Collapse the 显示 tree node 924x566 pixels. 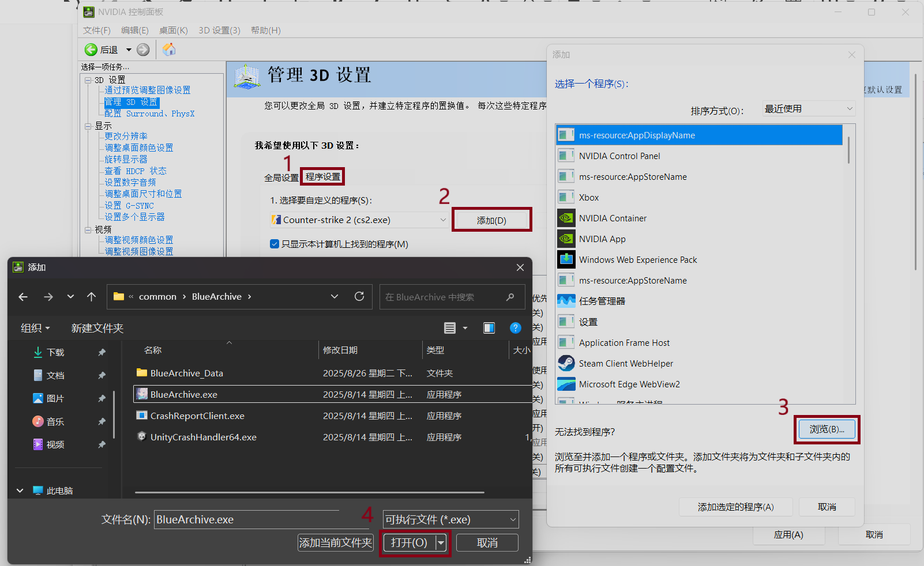[x=88, y=126]
